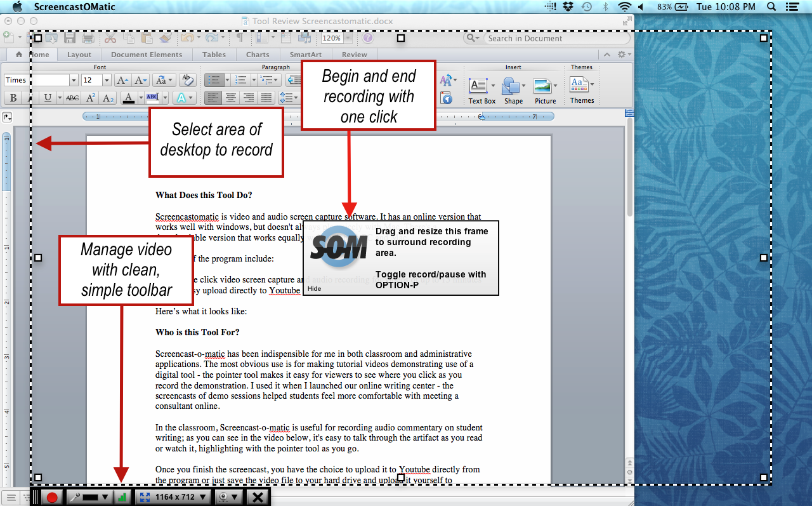
Task: Click the Print icon in Word toolbar
Action: (x=88, y=38)
